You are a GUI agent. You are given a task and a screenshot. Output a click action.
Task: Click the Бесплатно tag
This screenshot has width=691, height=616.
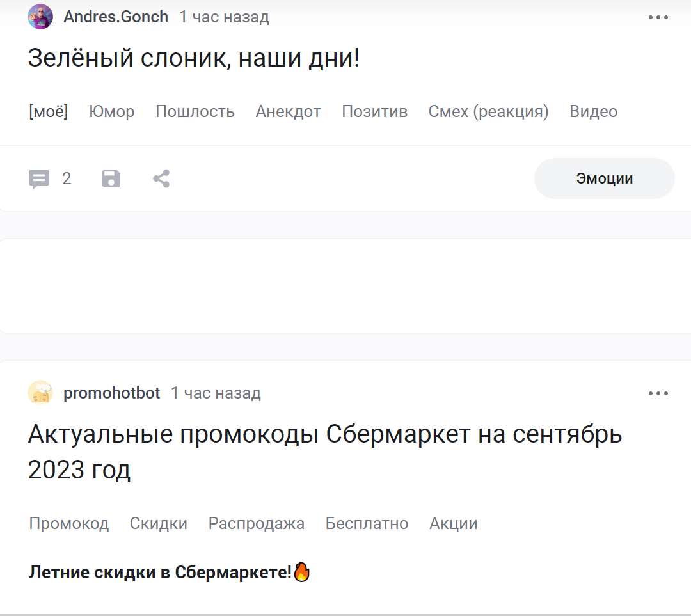coord(367,523)
